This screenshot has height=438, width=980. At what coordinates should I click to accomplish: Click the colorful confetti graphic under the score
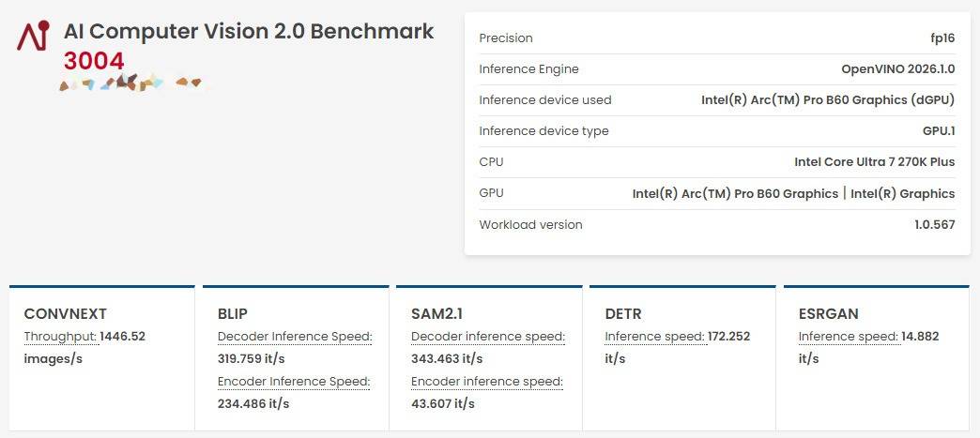pos(130,83)
